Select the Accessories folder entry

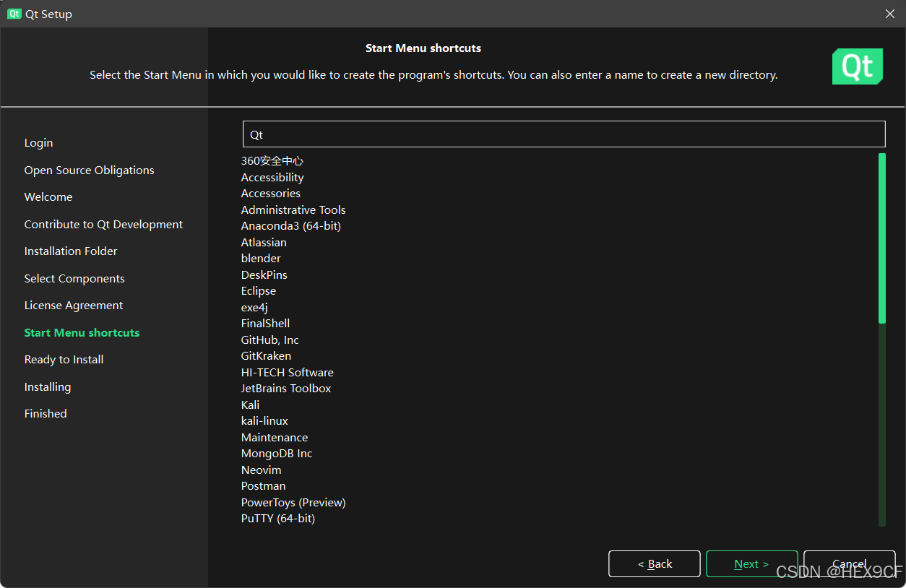(271, 194)
